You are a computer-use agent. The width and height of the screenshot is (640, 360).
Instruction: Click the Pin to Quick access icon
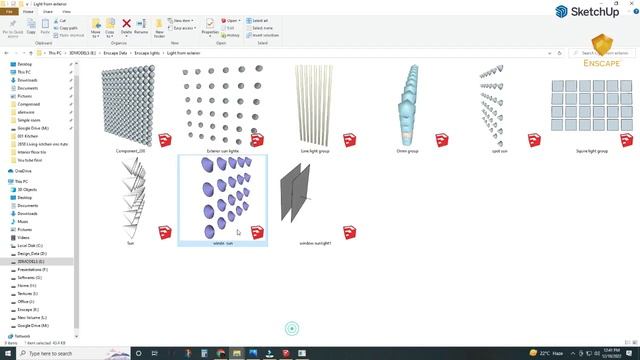click(x=13, y=24)
